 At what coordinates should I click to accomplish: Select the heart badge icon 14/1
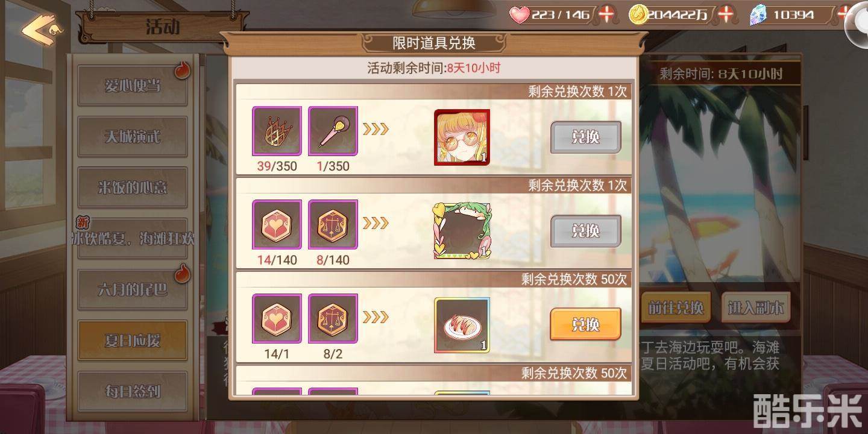click(277, 318)
